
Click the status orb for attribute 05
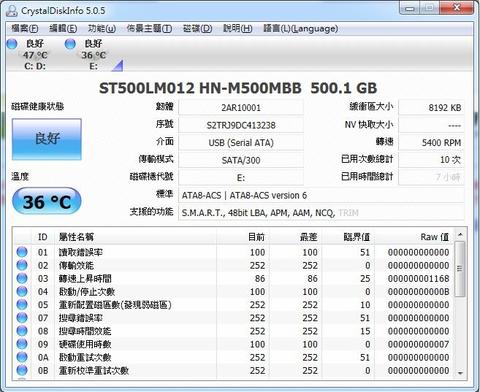click(22, 304)
